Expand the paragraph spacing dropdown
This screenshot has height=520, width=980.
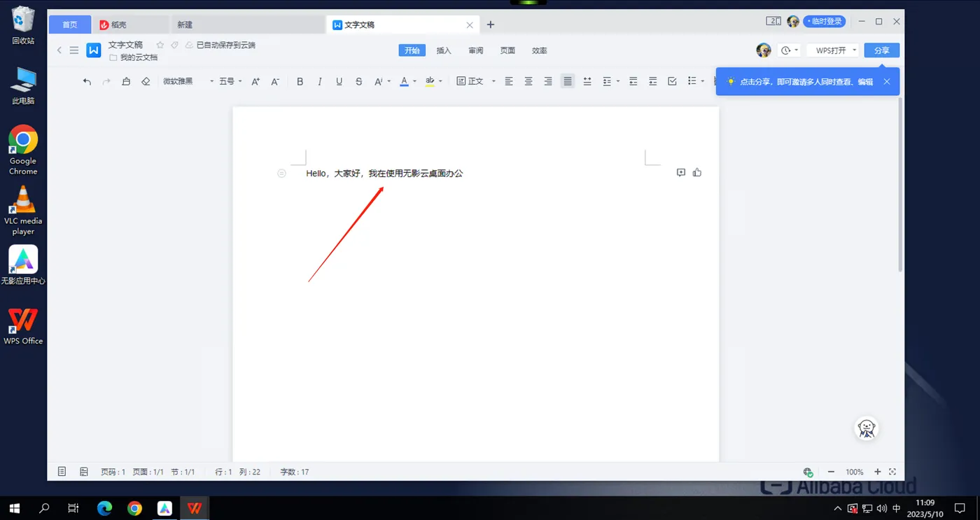pyautogui.click(x=618, y=81)
